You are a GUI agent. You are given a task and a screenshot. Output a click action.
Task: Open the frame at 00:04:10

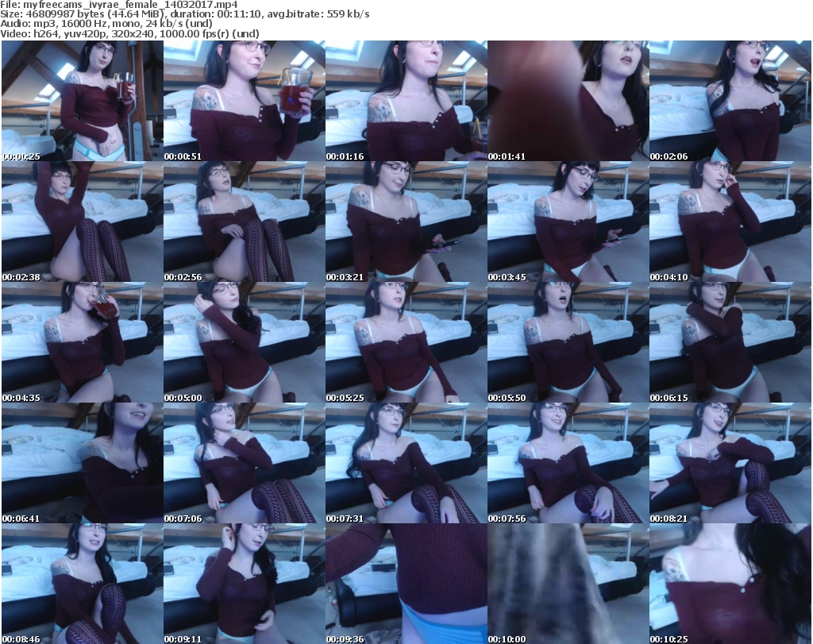[x=730, y=222]
